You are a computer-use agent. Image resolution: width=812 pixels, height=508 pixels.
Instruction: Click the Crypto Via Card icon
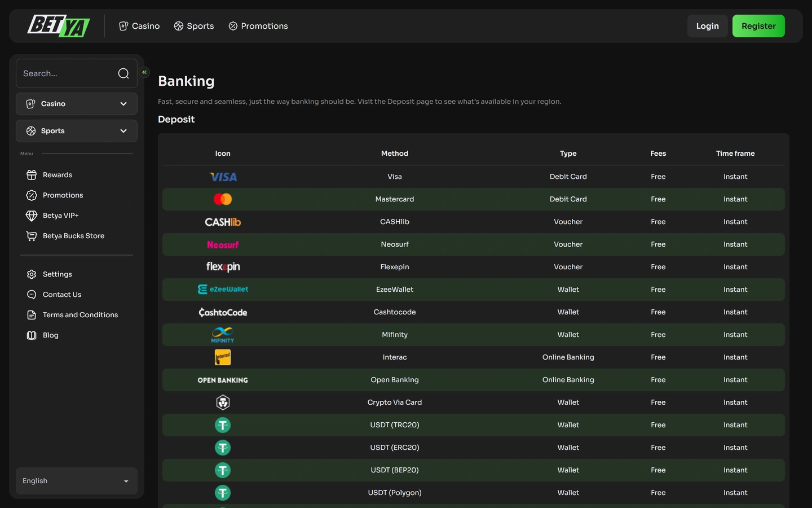pos(223,402)
